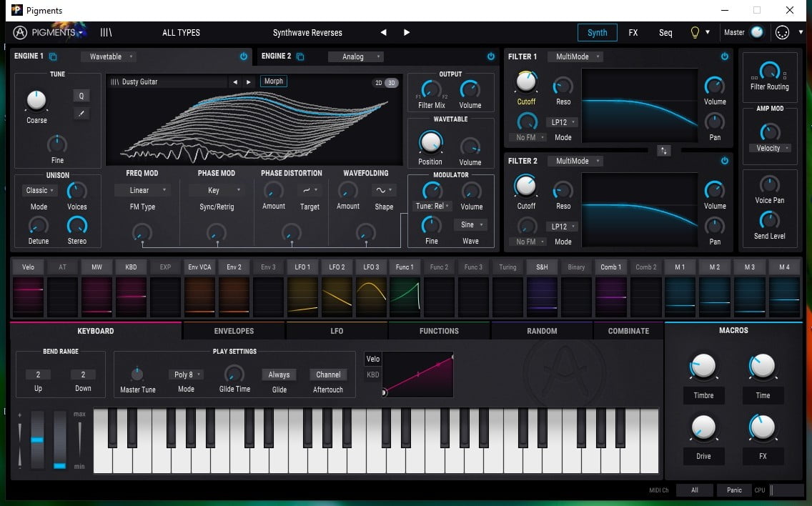Image resolution: width=812 pixels, height=506 pixels.
Task: Click the pitch bend wheel slider
Action: click(37, 440)
